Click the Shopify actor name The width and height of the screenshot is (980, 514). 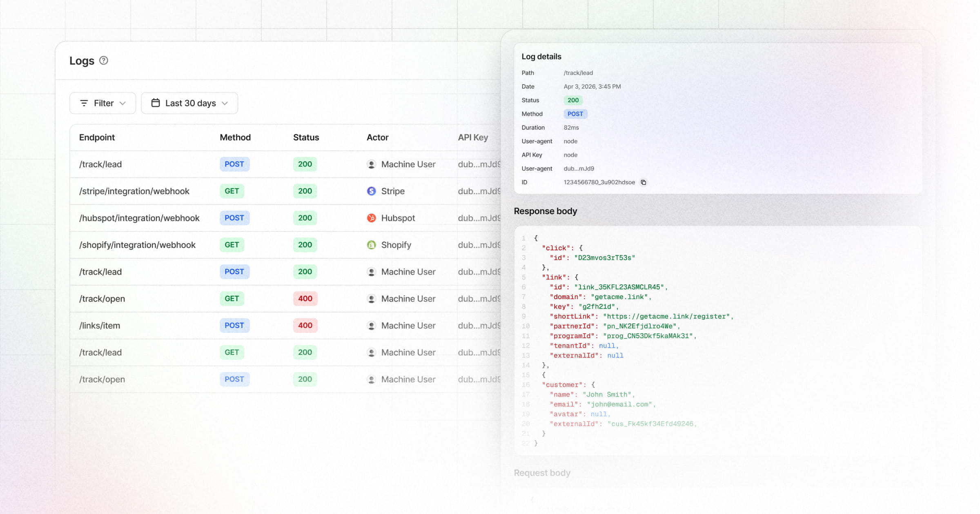(396, 245)
